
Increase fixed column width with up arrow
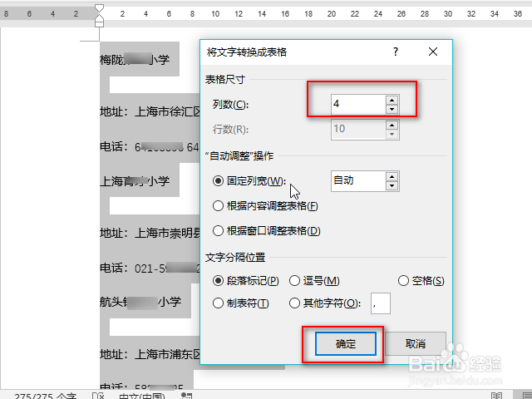click(392, 176)
